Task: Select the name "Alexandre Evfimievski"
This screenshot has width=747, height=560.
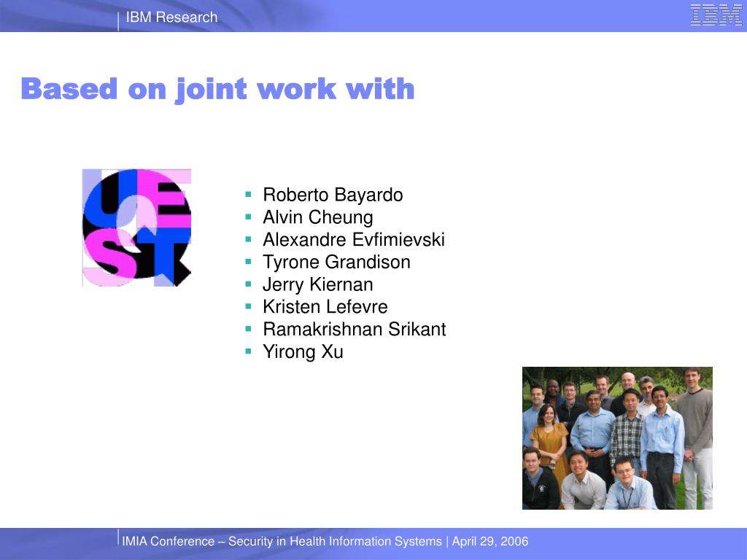Action: 354,239
